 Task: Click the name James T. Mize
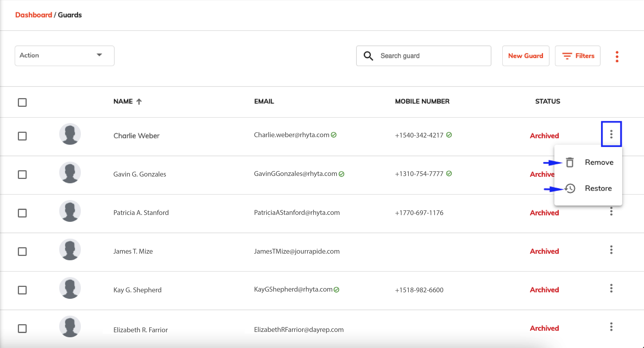(133, 251)
